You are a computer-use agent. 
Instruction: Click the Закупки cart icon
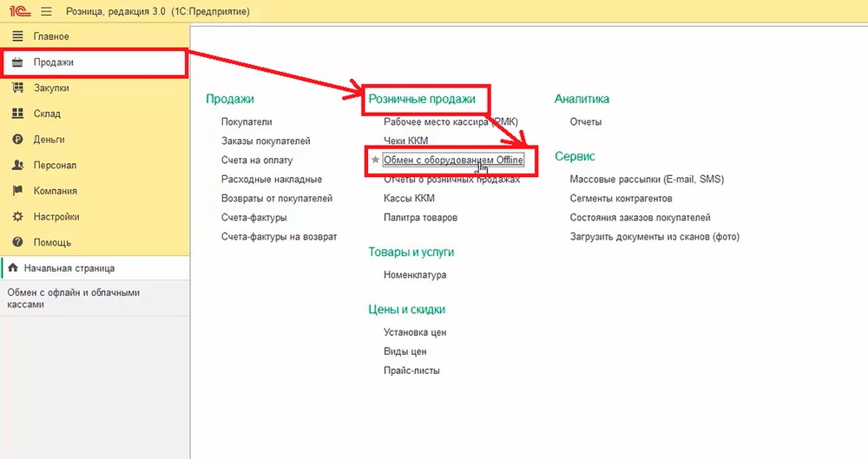16,88
